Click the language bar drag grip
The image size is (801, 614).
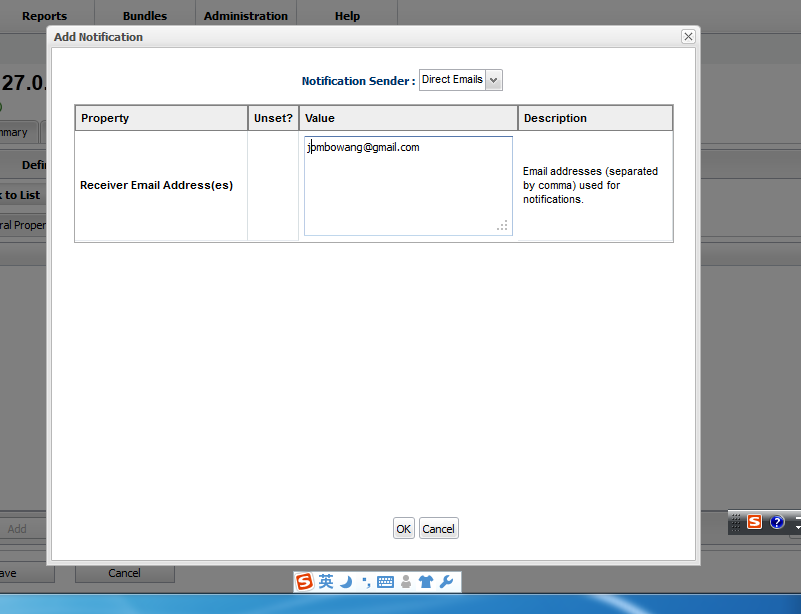(736, 523)
